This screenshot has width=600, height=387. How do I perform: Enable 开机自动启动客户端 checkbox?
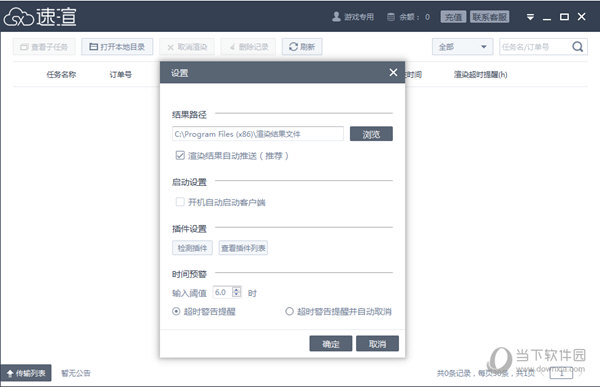(x=180, y=202)
